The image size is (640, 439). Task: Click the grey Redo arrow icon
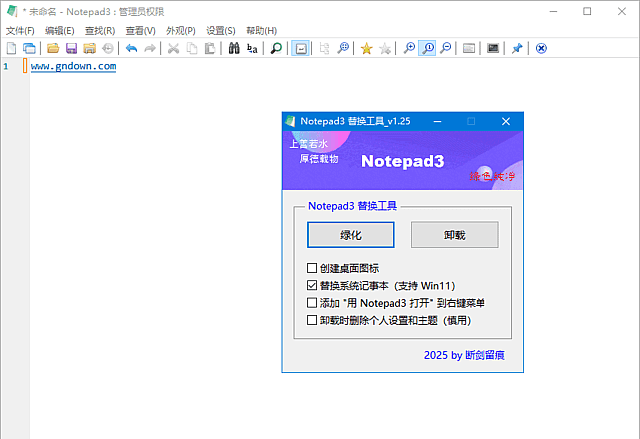[150, 49]
